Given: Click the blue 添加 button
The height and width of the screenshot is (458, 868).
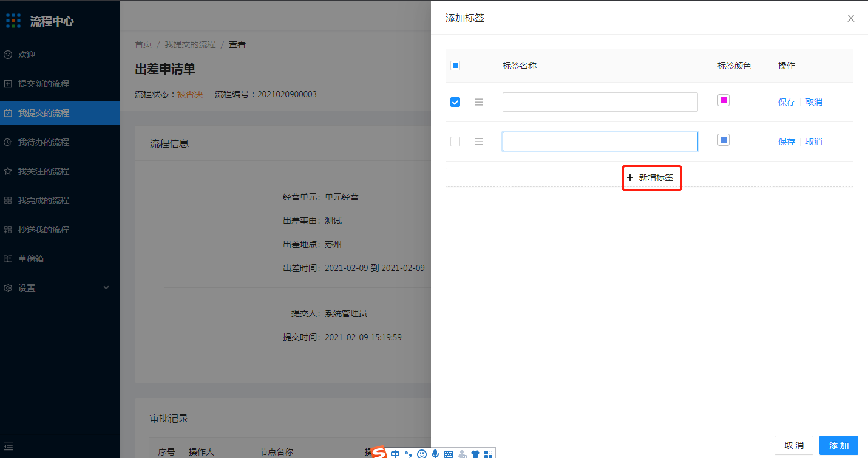Looking at the screenshot, I should tap(839, 445).
